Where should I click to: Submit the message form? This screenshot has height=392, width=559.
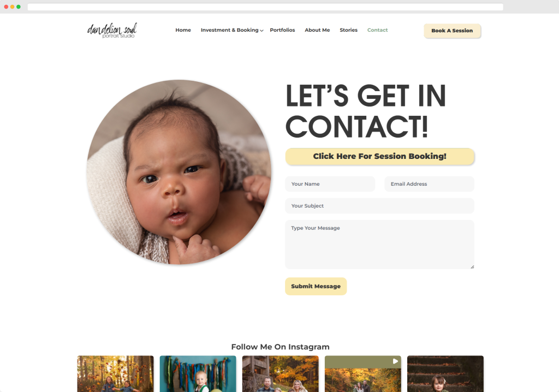coord(316,287)
